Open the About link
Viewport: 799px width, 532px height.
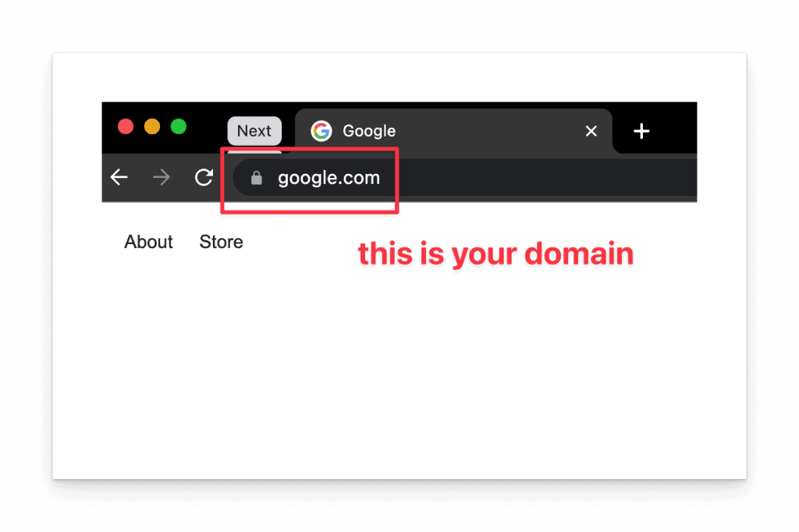point(148,242)
